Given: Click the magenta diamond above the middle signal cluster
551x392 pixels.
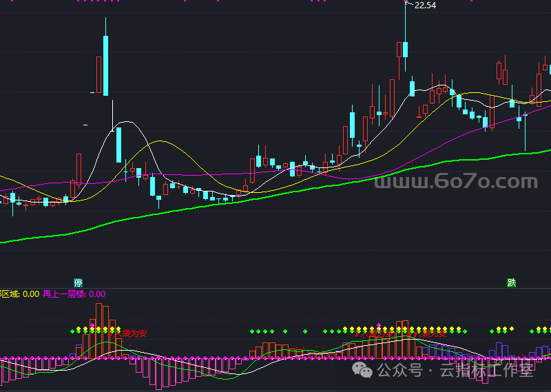Looking at the screenshot, I should 378,324.
